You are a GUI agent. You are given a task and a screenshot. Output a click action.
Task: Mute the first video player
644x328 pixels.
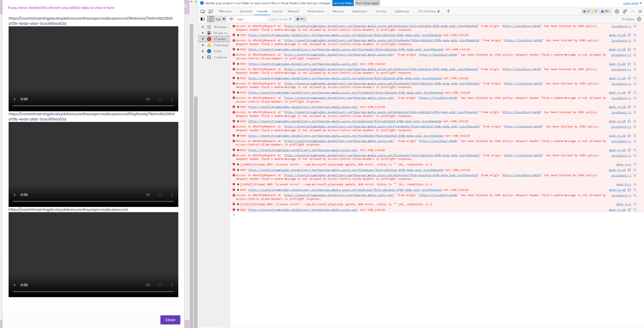pyautogui.click(x=148, y=99)
